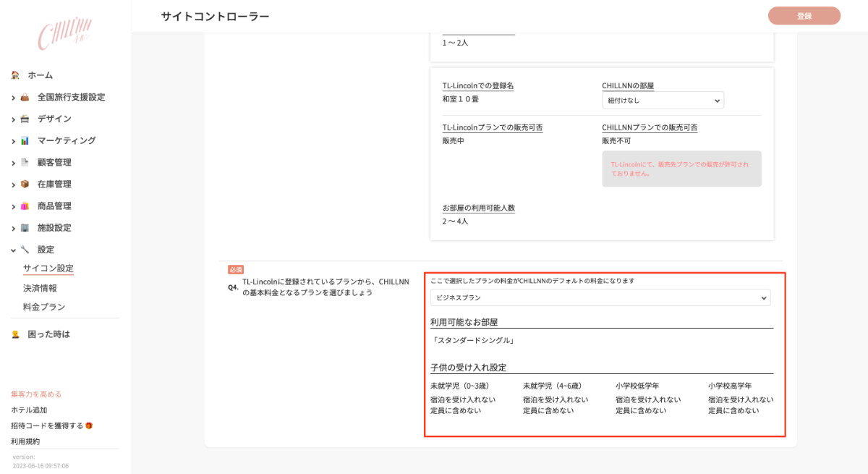
Task: Click the bar chart icon for マーケティング
Action: [25, 140]
